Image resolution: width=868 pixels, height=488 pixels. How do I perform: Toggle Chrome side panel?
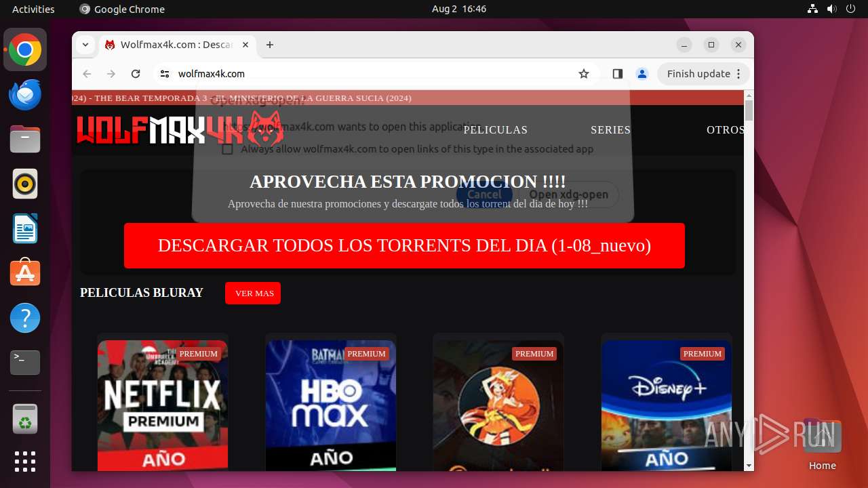coord(617,74)
